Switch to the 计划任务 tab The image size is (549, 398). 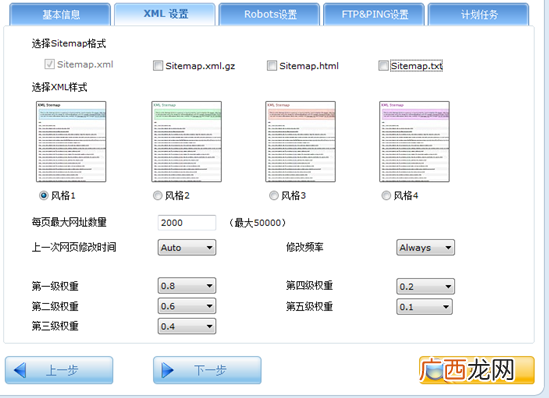(479, 14)
